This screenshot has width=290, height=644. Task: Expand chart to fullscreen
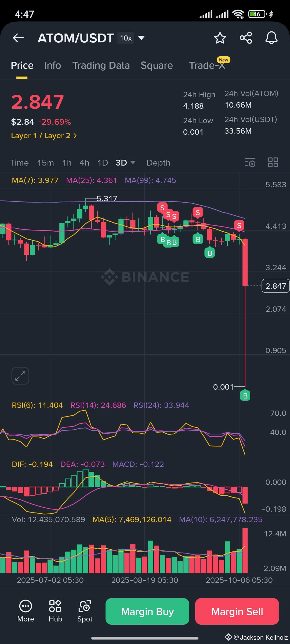20,376
